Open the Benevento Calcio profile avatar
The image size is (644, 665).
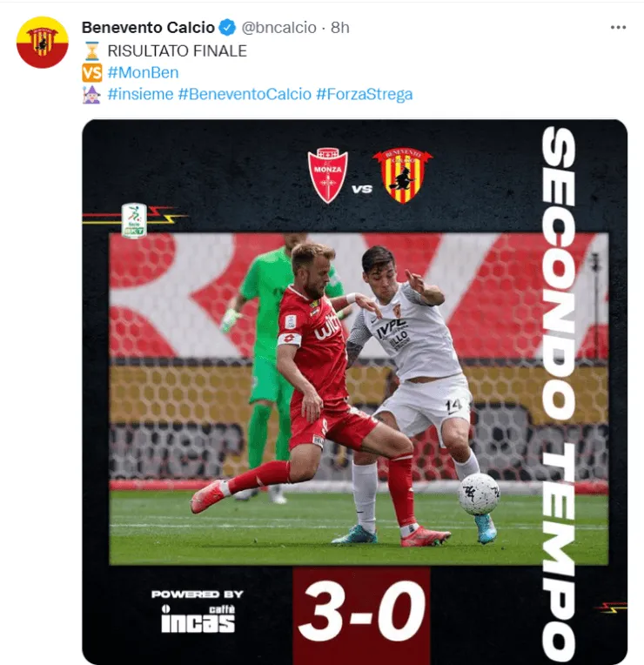[x=43, y=43]
